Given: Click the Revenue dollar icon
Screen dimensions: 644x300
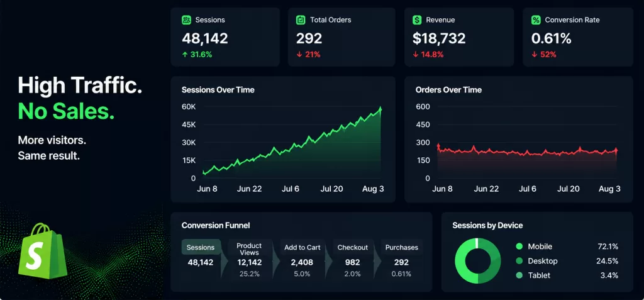Looking at the screenshot, I should [418, 19].
